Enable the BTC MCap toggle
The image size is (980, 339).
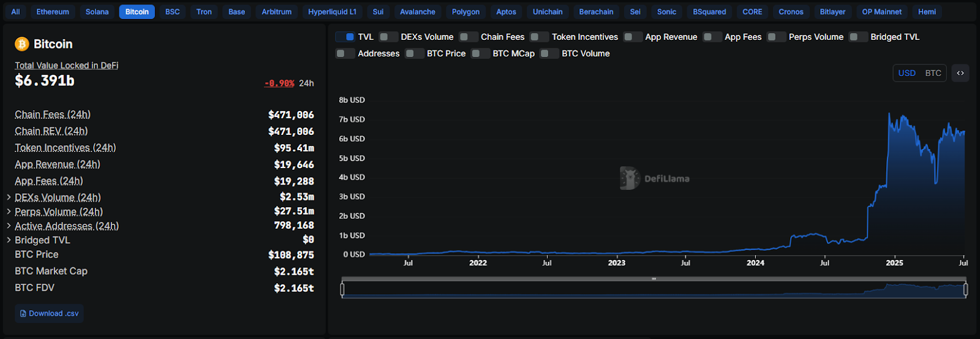tap(480, 53)
